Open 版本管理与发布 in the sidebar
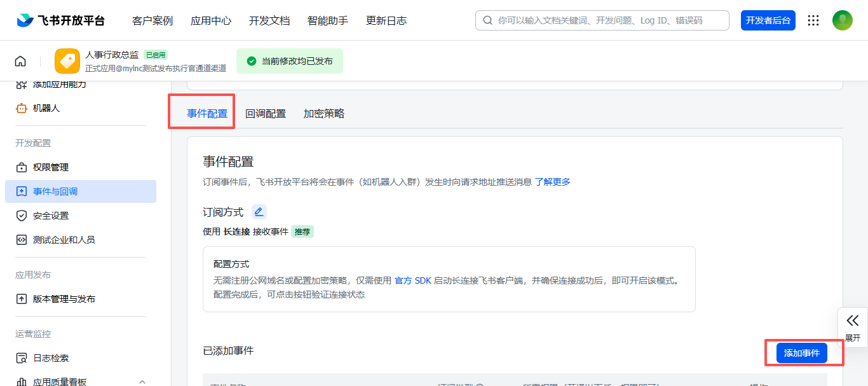This screenshot has width=868, height=386. pos(64,299)
